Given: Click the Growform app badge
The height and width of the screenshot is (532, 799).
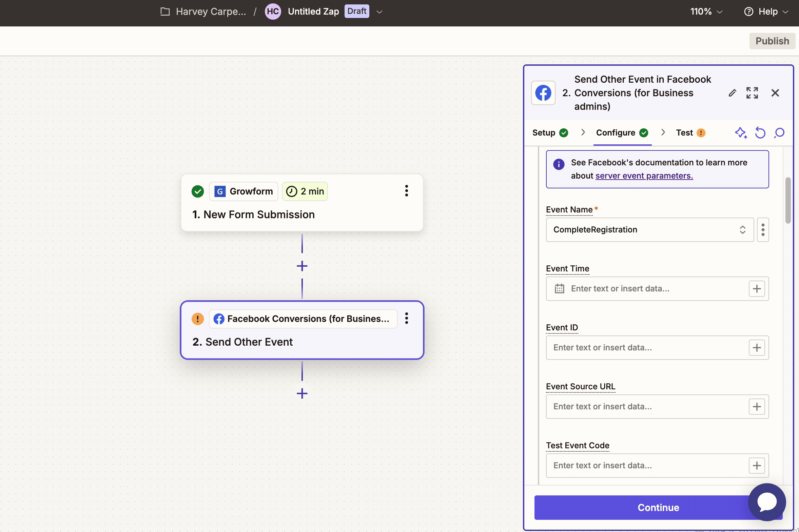Looking at the screenshot, I should [x=243, y=191].
